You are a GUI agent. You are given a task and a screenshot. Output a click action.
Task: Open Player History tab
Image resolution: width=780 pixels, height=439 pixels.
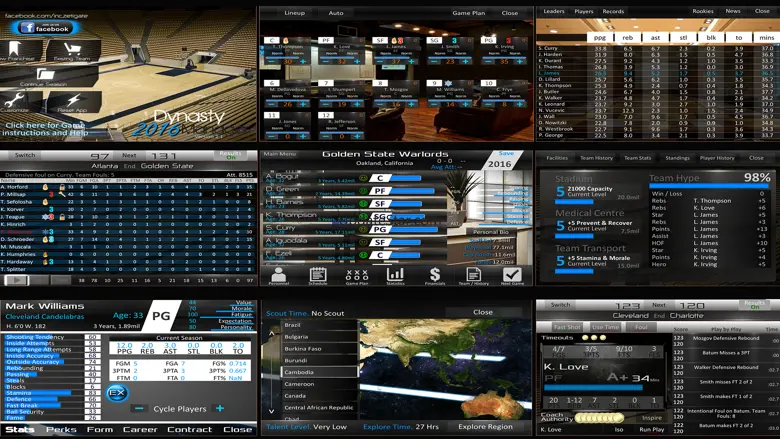coord(717,158)
